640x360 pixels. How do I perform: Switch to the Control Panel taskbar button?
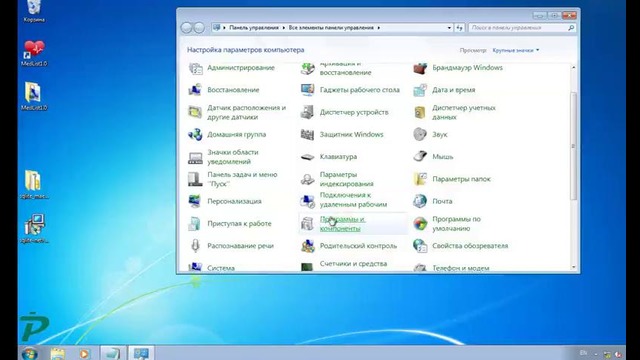[141, 353]
